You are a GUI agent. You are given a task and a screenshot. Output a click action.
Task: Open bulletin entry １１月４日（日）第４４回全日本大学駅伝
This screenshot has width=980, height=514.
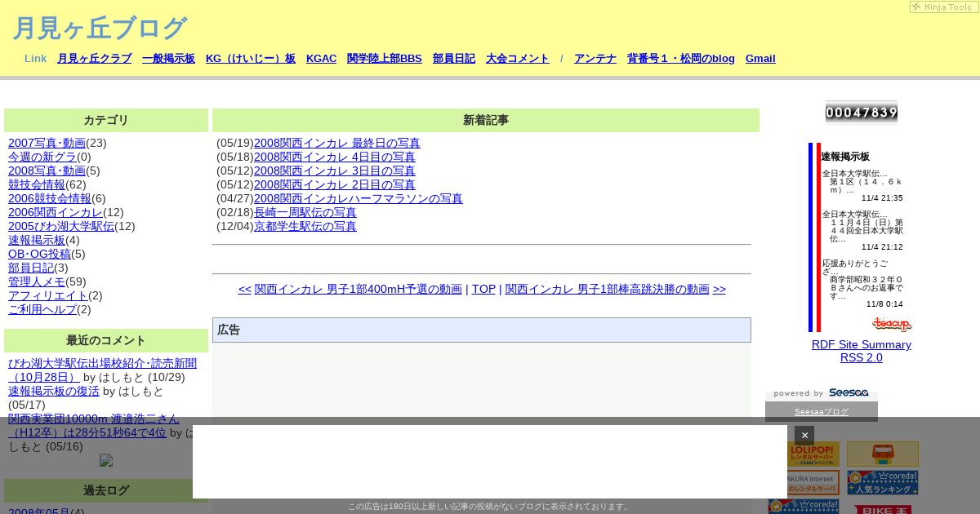click(866, 230)
